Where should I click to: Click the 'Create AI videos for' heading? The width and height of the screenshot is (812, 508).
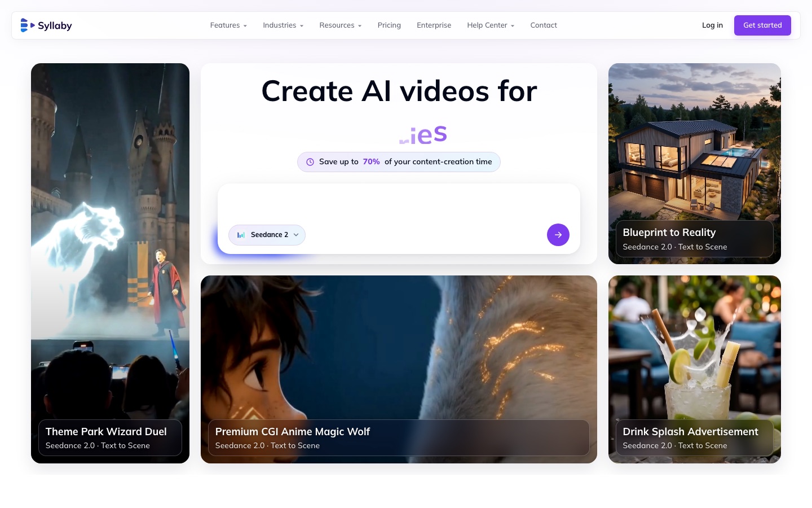click(399, 91)
